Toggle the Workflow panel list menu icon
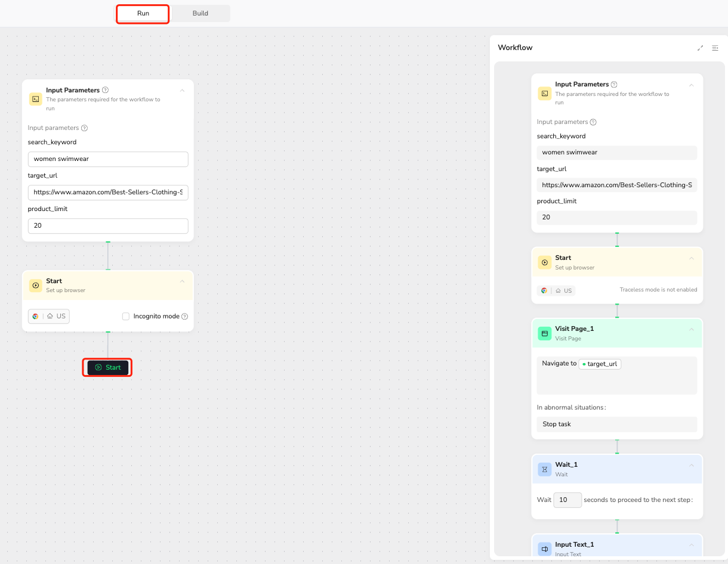Screen dimensions: 728x564 coord(715,48)
